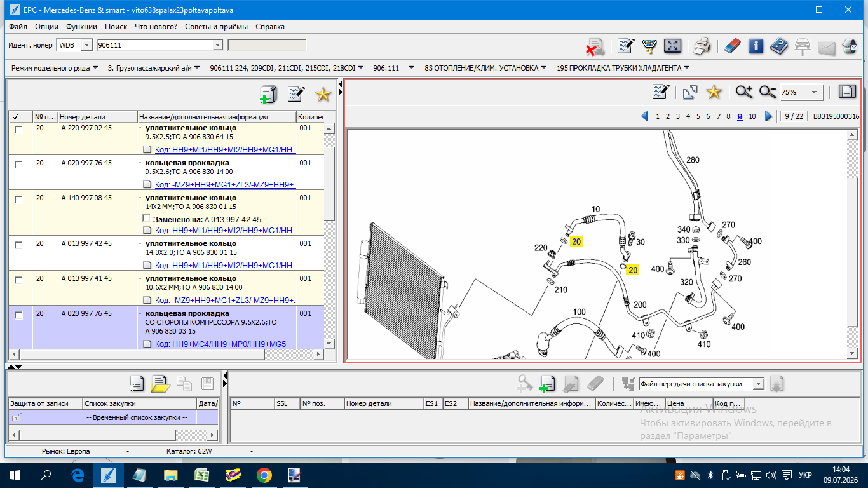
Task: Click the 'Номер детали' column header in parts list
Action: pos(98,117)
